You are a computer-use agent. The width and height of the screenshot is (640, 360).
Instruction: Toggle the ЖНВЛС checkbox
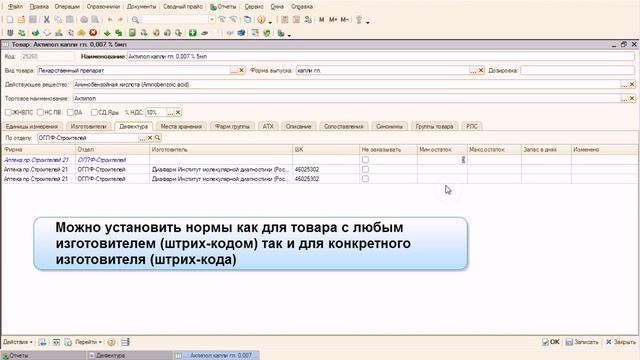click(x=8, y=112)
